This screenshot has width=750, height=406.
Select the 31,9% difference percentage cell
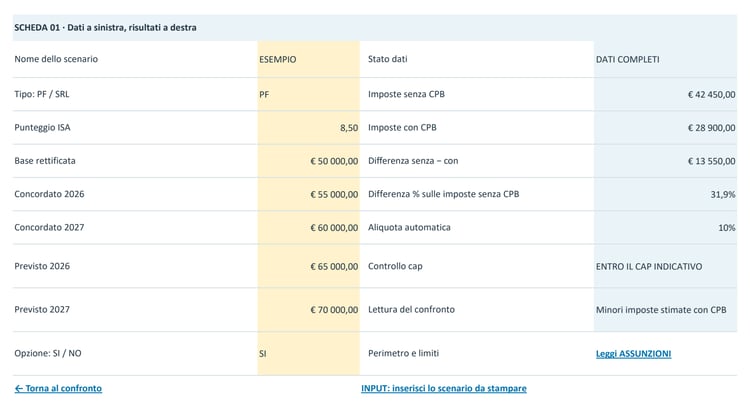coord(665,194)
